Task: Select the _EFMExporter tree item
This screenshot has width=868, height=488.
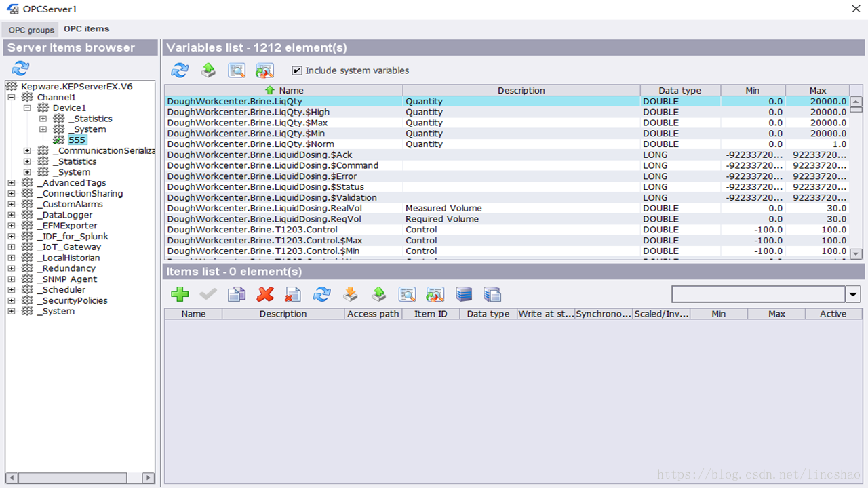Action: [67, 226]
